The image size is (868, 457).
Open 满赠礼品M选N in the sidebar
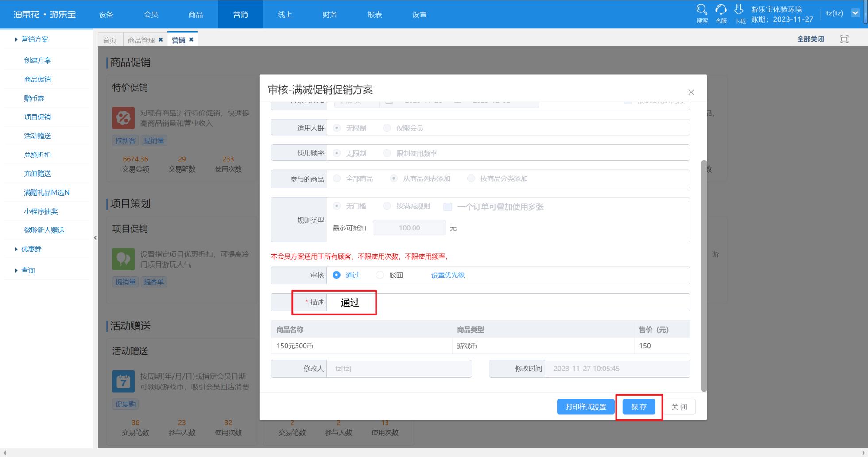click(x=46, y=192)
